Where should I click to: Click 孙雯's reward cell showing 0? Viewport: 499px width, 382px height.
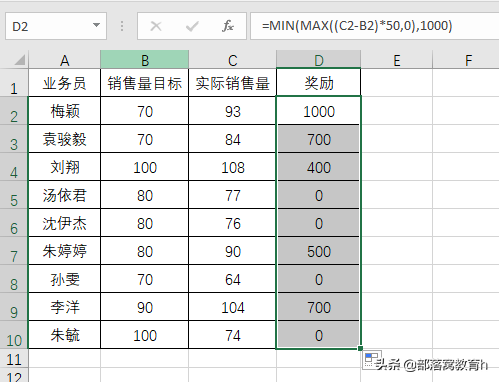tap(318, 279)
